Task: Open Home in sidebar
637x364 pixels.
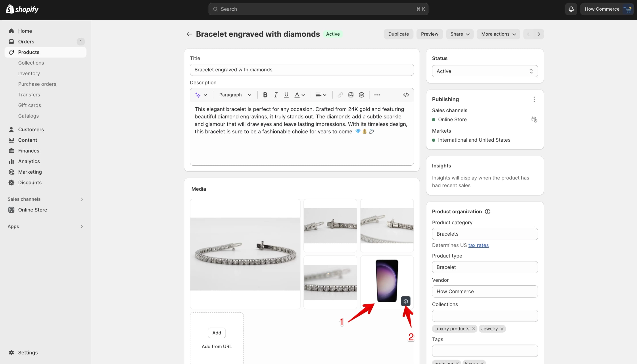Action: (45, 31)
